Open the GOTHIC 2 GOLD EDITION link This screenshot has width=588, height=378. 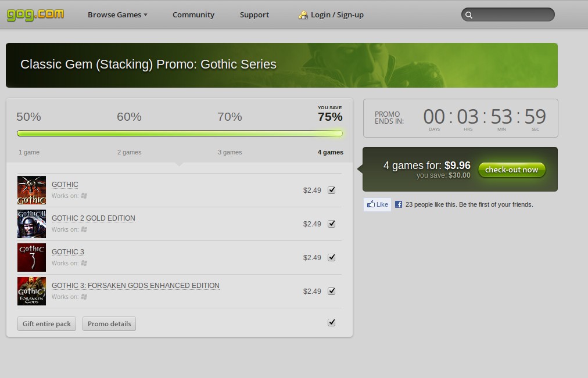94,218
